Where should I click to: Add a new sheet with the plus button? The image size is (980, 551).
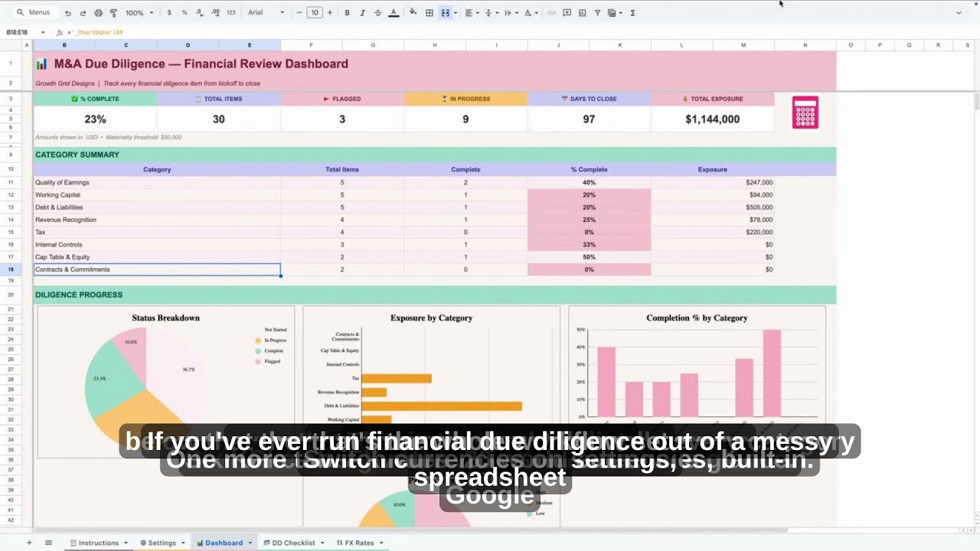[x=29, y=543]
